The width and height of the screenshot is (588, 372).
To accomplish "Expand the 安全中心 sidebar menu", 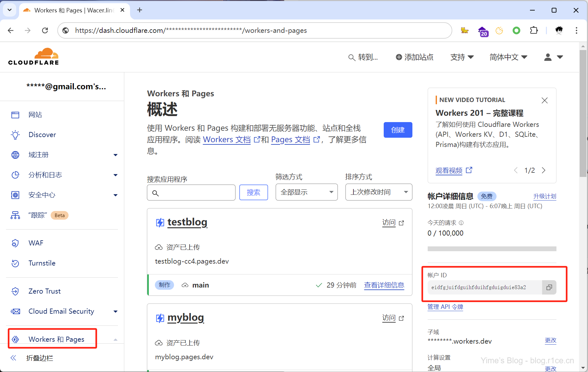I will coord(115,195).
